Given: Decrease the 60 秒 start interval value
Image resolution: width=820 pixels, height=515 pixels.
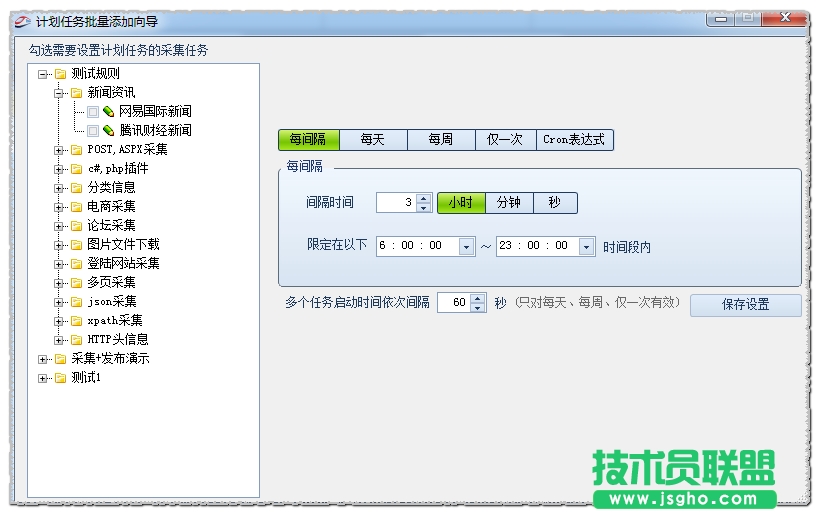Looking at the screenshot, I should [x=477, y=308].
